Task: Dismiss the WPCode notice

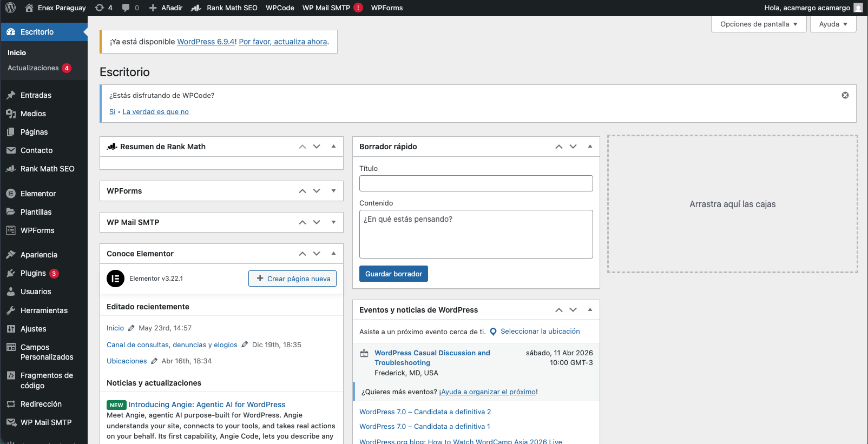Action: 845,95
